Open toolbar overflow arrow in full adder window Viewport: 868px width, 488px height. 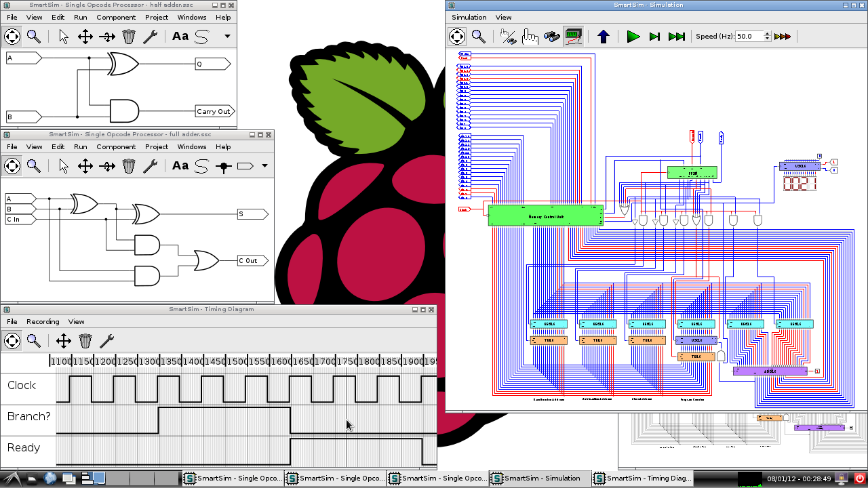(x=264, y=165)
